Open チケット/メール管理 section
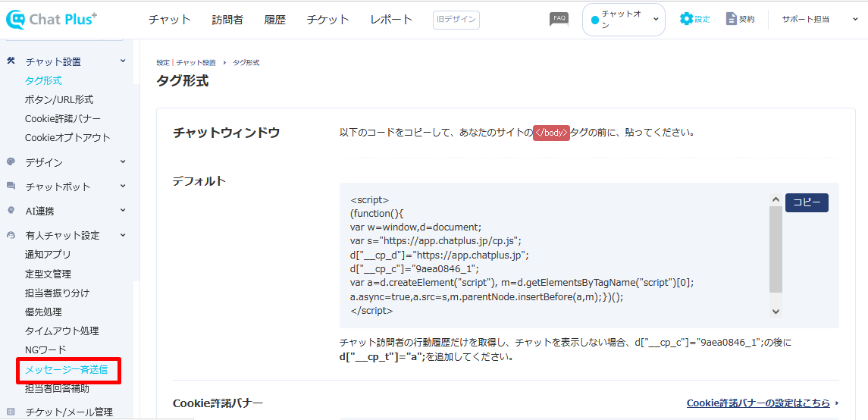Screen dimensions: 868x420 pos(69,412)
